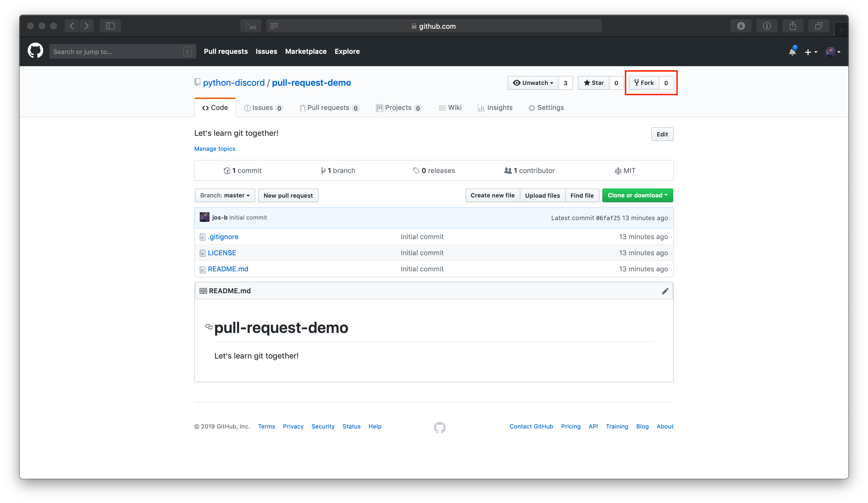The width and height of the screenshot is (868, 503).
Task: Star the pull-request-demo repository
Action: (x=593, y=83)
